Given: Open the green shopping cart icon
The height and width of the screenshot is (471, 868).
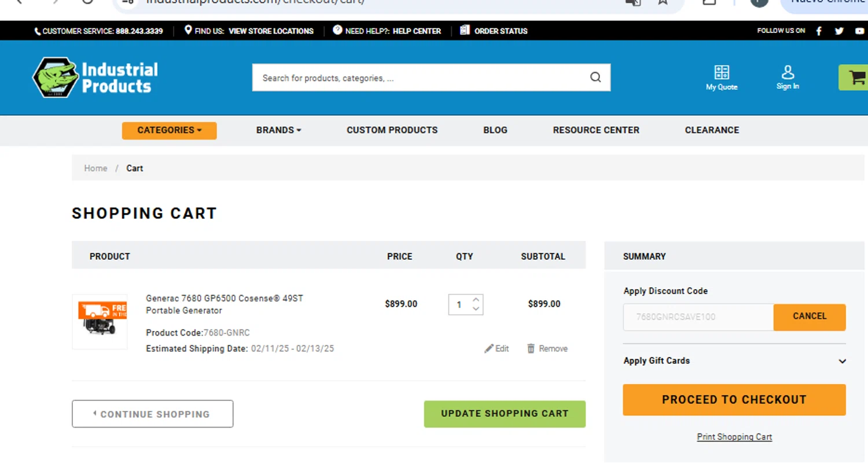Looking at the screenshot, I should click(856, 78).
